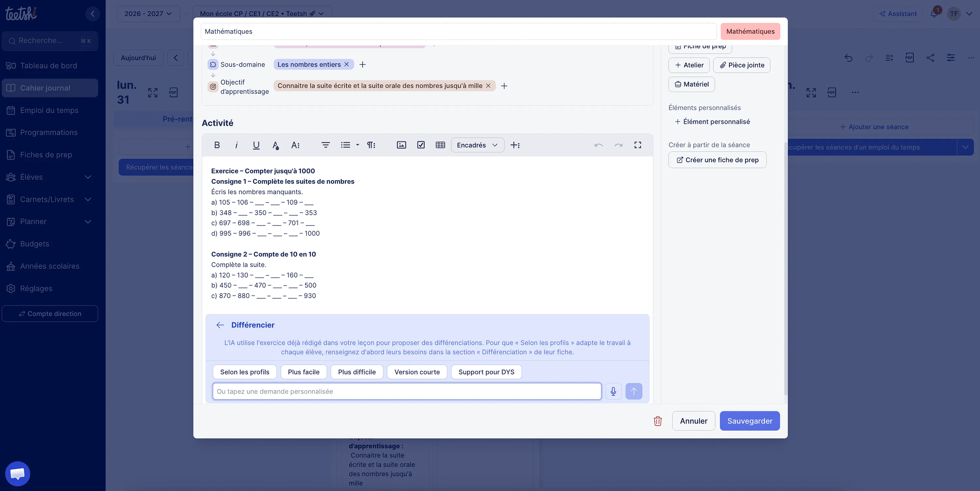Cancel editing with Annuler
The height and width of the screenshot is (491, 980).
pos(694,421)
